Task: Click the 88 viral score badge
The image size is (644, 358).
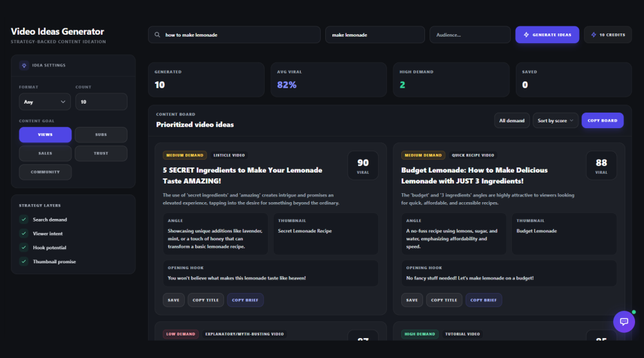Action: pyautogui.click(x=601, y=165)
